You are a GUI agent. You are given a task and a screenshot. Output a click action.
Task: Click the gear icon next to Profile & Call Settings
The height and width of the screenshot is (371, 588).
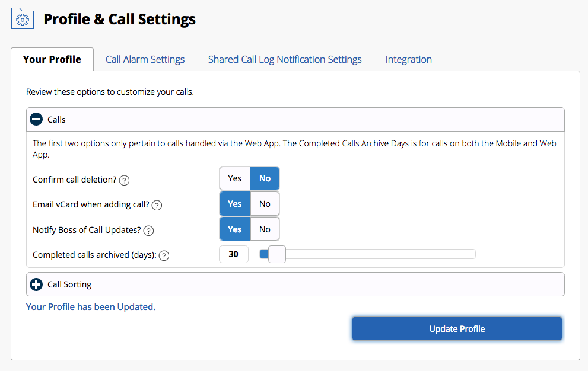(x=22, y=18)
